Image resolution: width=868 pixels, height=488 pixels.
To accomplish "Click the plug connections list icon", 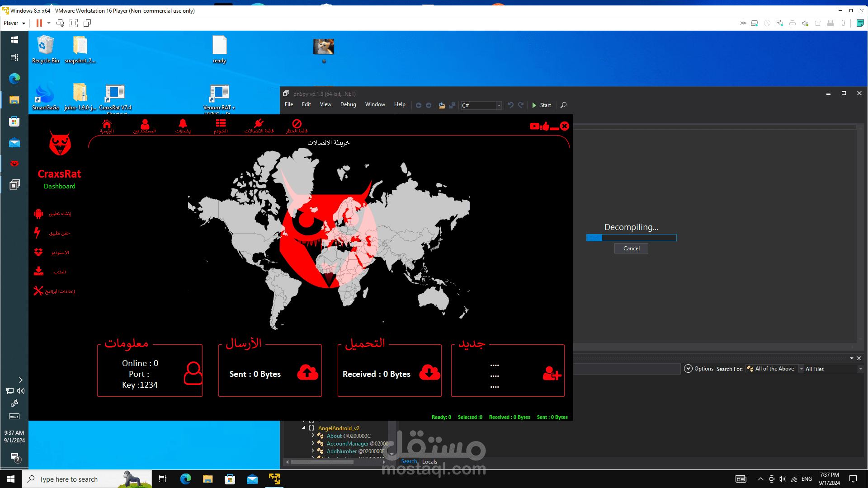I will 259,124.
